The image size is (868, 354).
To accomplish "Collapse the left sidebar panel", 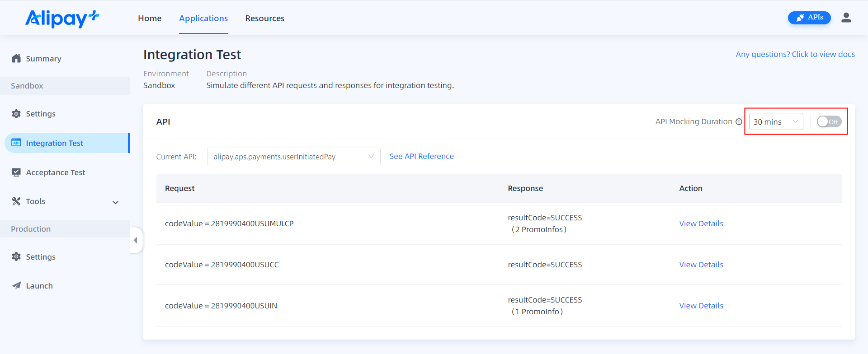I will [136, 240].
